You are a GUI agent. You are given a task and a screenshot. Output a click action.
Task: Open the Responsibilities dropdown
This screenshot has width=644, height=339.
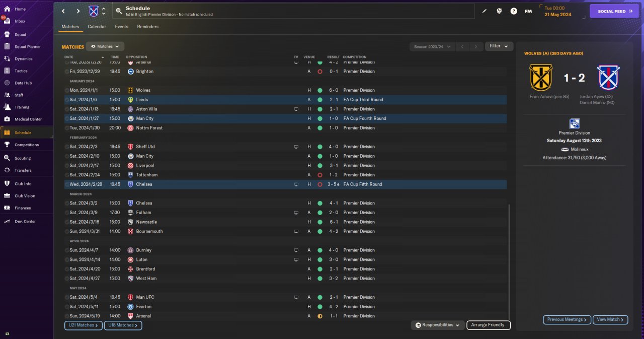(437, 325)
